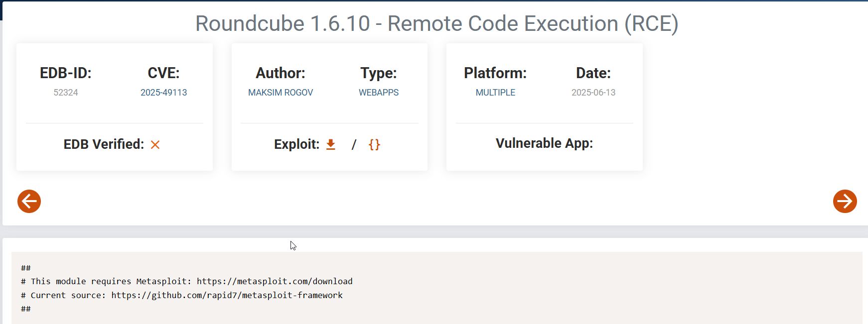This screenshot has width=868, height=324.
Task: Click the Roundcube 1.6.10 RCE page title
Action: pos(436,23)
